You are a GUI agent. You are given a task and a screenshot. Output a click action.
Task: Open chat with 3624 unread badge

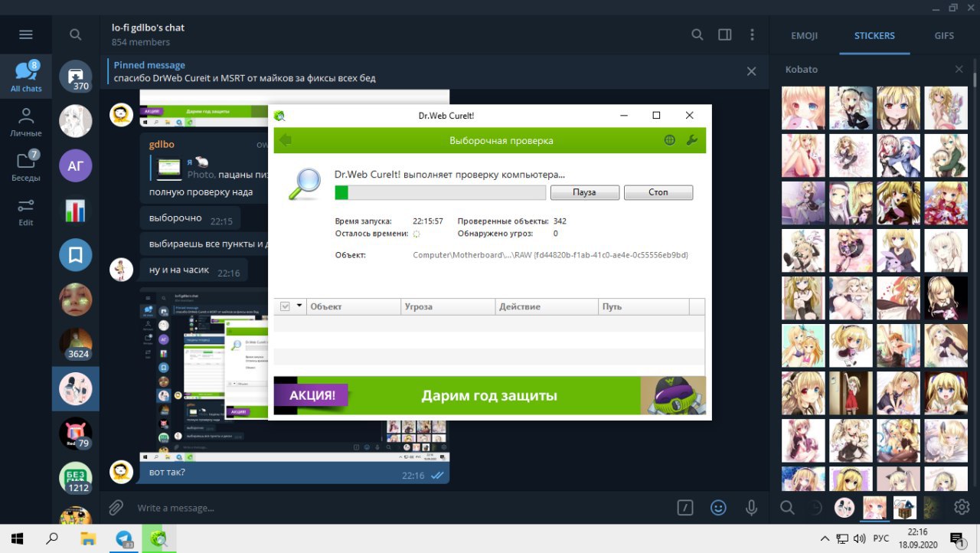click(75, 345)
